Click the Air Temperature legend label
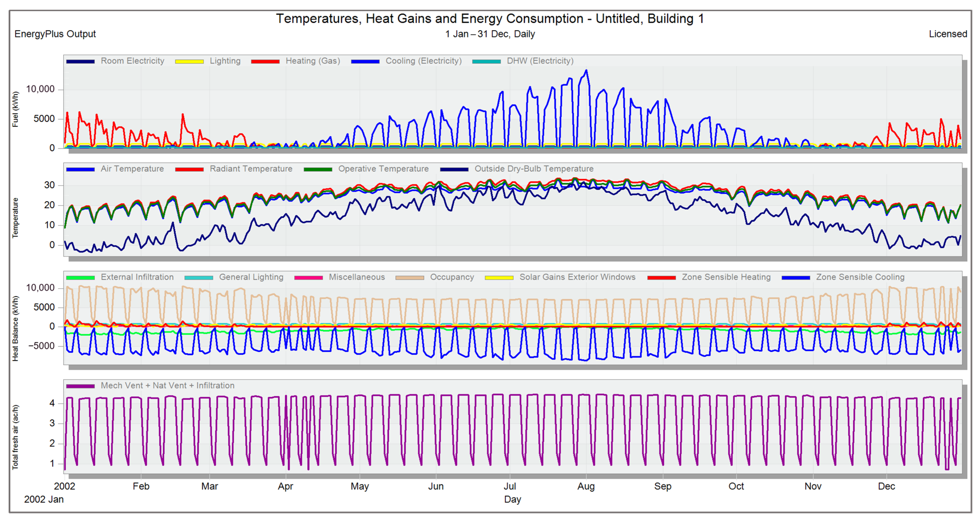Screen dimensions: 980x523 132,169
